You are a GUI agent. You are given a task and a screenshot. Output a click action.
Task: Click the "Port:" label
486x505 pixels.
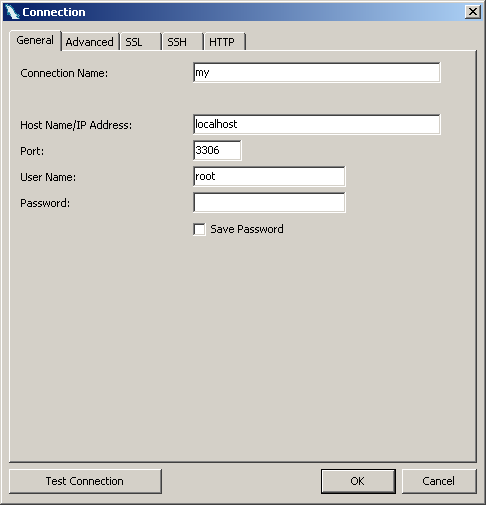[32, 151]
